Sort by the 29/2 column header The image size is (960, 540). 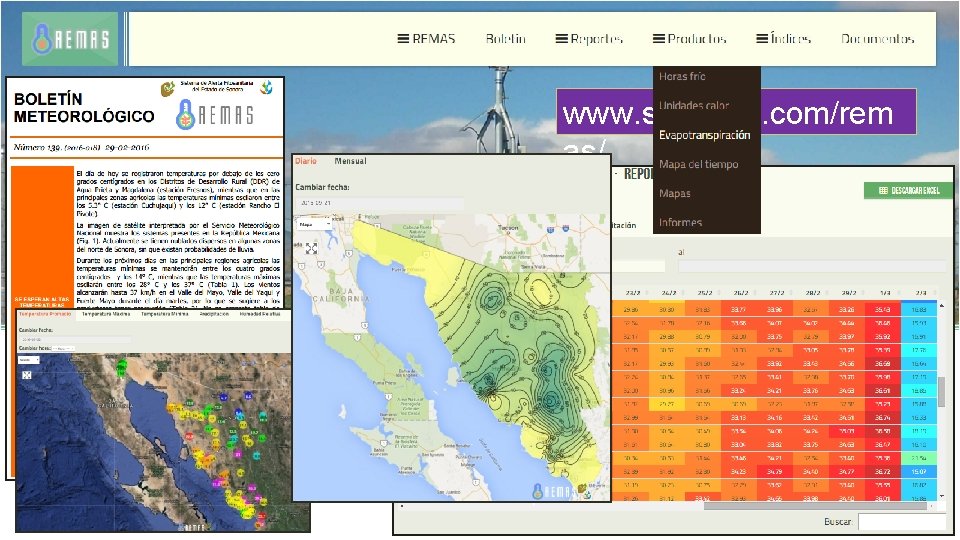pyautogui.click(x=849, y=293)
